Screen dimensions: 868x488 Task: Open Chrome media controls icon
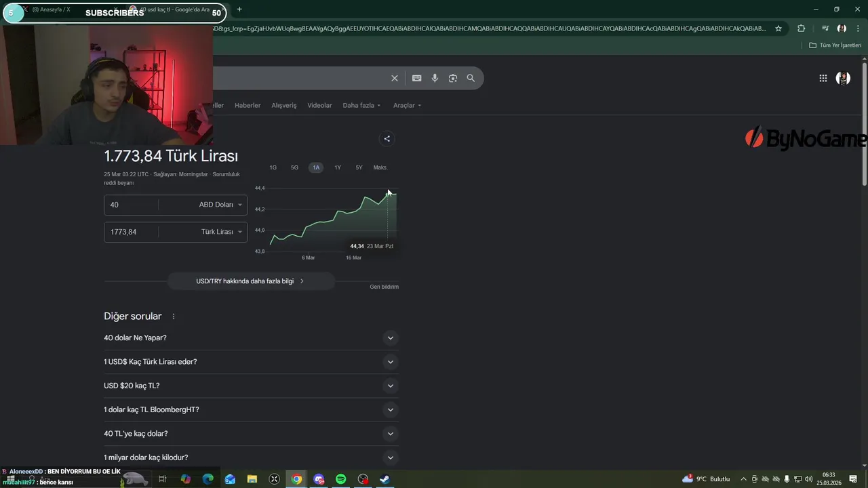825,28
